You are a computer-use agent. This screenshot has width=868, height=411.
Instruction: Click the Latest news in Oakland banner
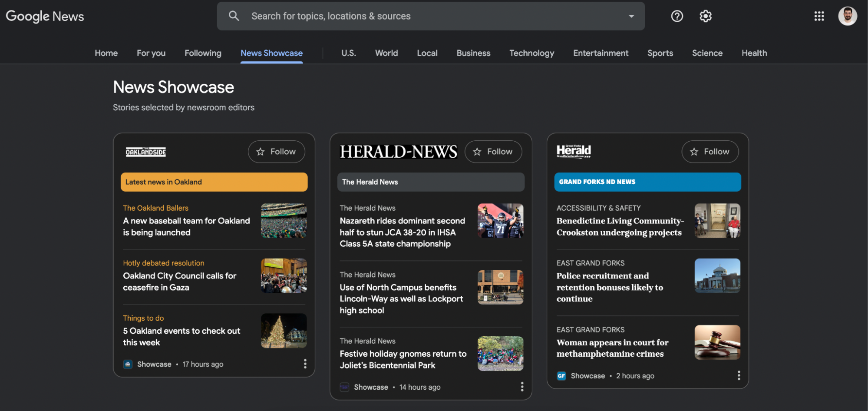click(214, 182)
